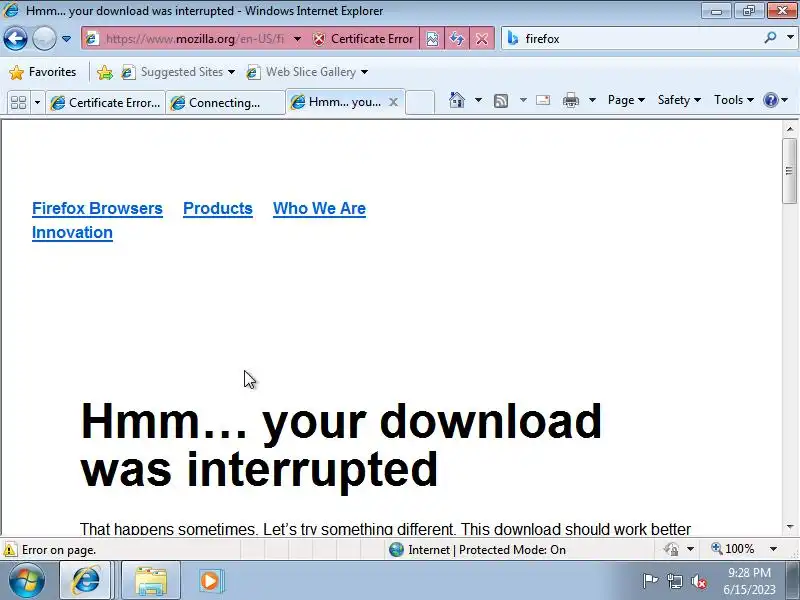Select the Hmm... you... tab

tap(337, 102)
